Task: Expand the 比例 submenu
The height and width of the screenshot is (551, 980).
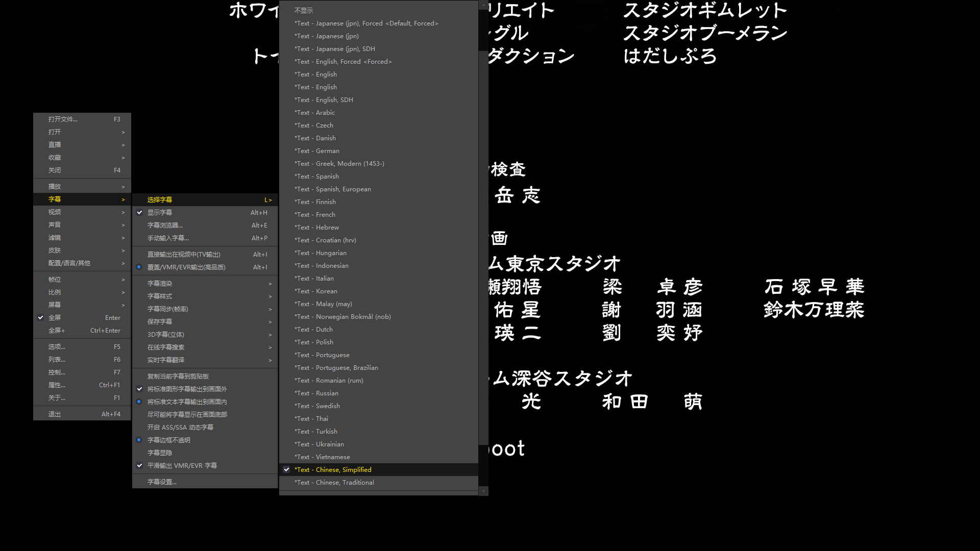Action: [x=82, y=292]
